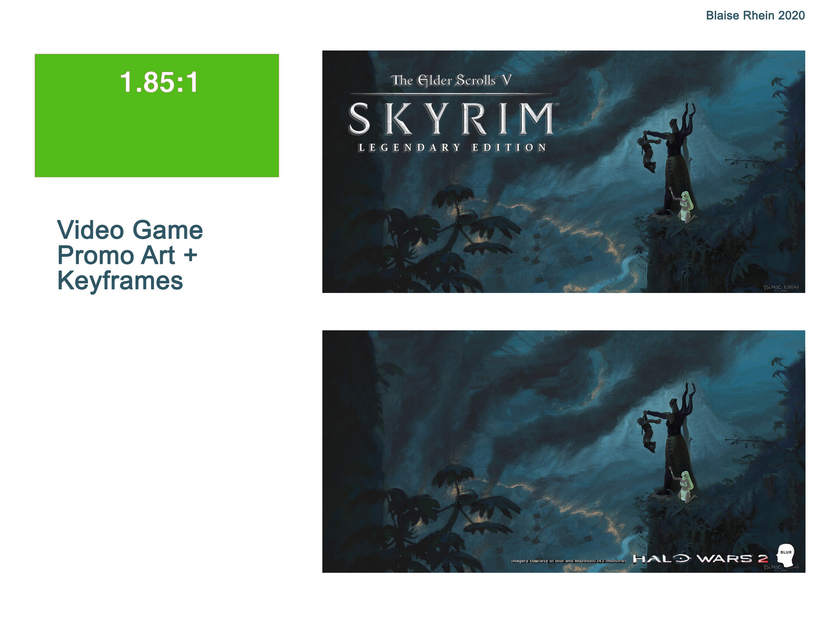Open the top Skyrim promo artwork
The width and height of the screenshot is (833, 644).
tap(564, 172)
